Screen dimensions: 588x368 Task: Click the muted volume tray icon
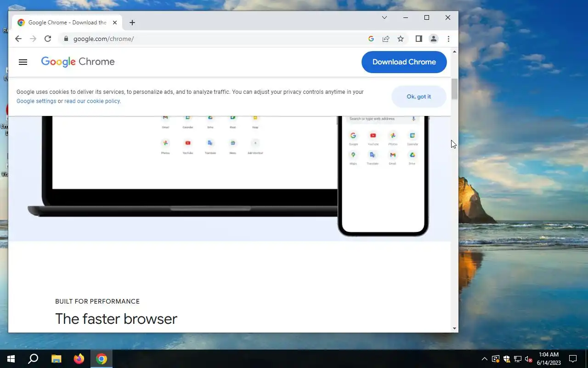click(x=529, y=359)
